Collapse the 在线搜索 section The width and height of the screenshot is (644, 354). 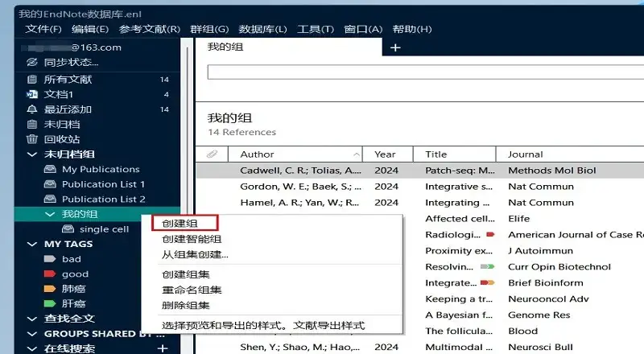pos(32,348)
